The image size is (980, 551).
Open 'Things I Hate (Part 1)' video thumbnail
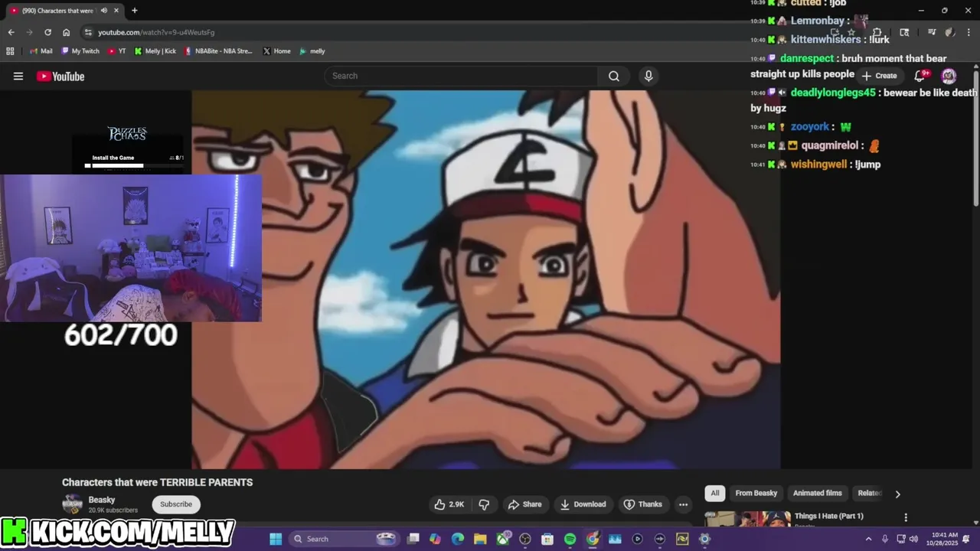click(x=747, y=519)
